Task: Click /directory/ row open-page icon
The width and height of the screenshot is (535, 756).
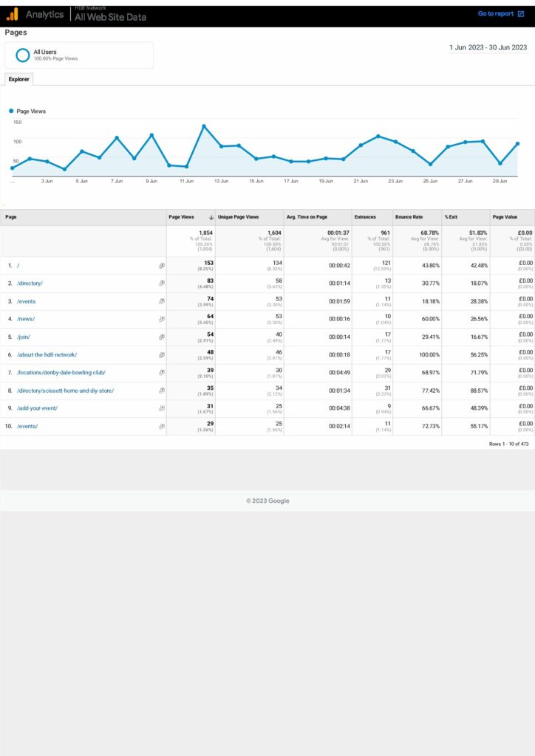Action: pyautogui.click(x=161, y=283)
